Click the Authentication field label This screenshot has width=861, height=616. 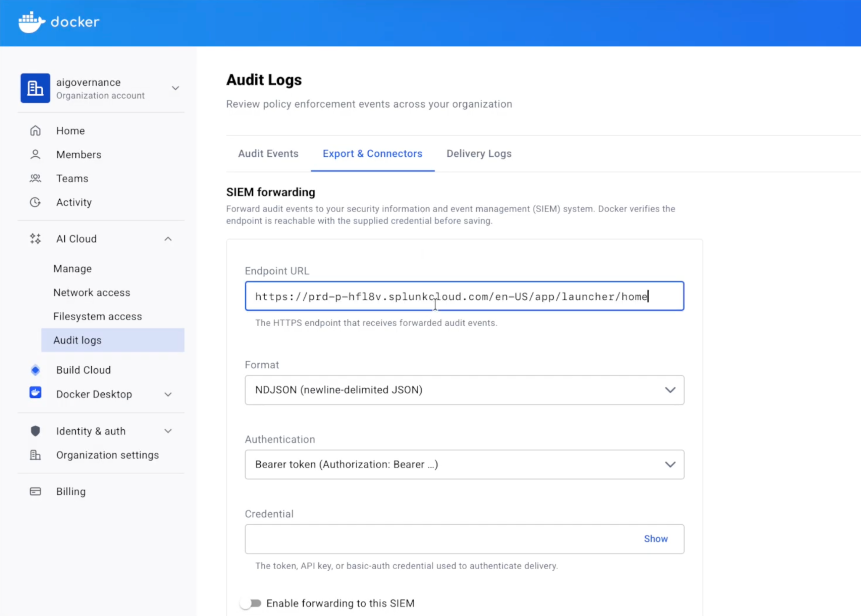tap(280, 439)
